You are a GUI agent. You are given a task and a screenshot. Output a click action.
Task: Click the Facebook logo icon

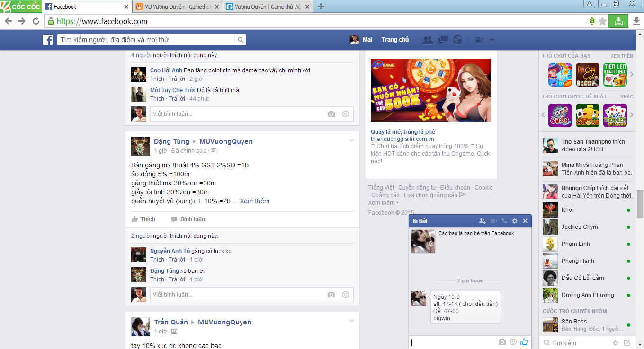pos(48,40)
